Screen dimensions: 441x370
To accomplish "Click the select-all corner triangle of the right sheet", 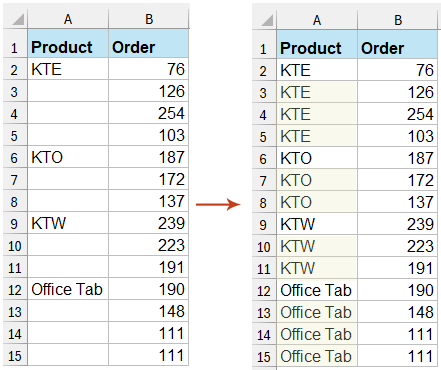I will click(267, 20).
